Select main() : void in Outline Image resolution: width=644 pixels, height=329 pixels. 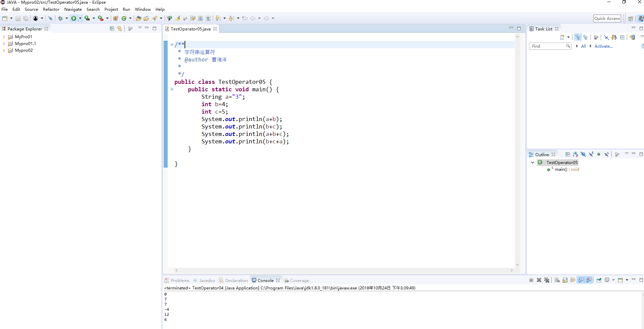567,170
